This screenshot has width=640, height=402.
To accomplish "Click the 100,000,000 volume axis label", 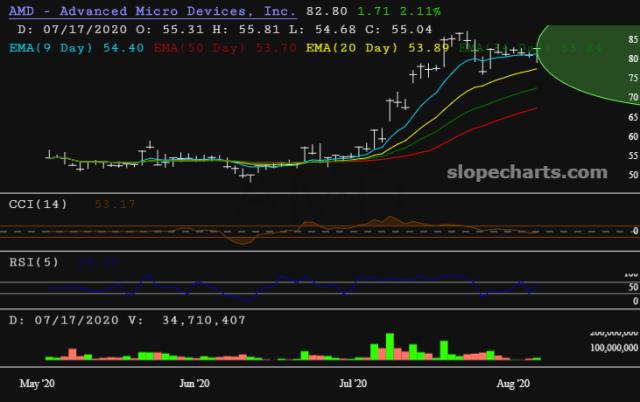I will (614, 348).
